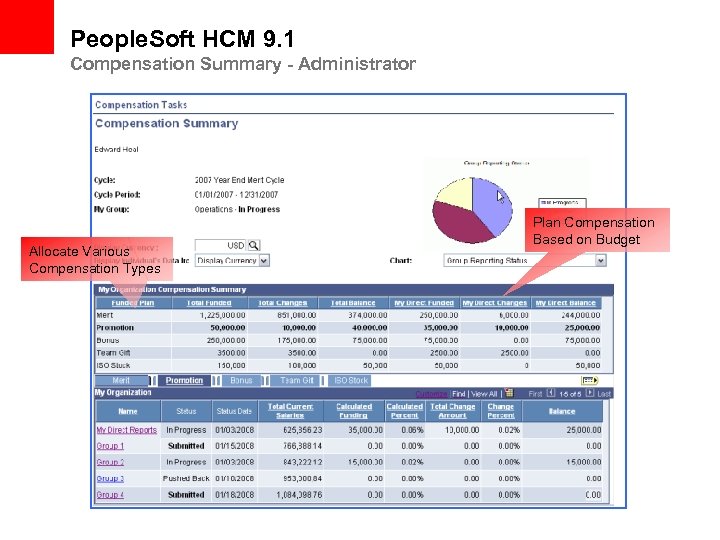Click the Compensation Tasks heading
This screenshot has width=720, height=540.
click(141, 105)
